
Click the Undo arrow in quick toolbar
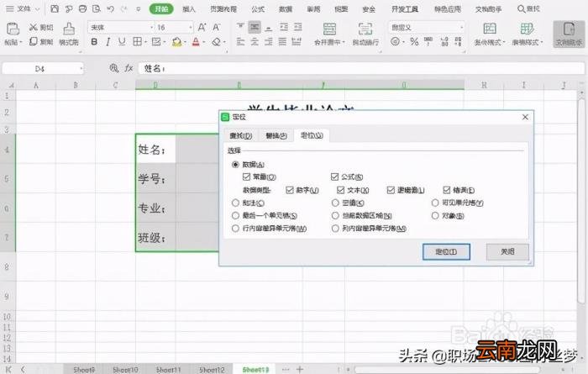pyautogui.click(x=110, y=8)
